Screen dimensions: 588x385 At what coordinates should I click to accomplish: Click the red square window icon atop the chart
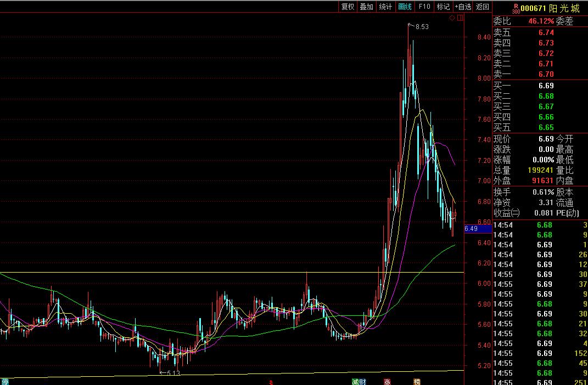coord(460,18)
